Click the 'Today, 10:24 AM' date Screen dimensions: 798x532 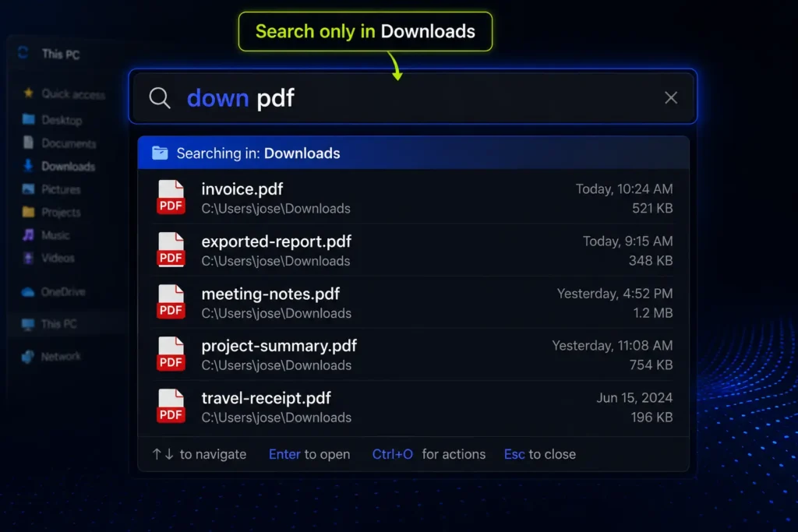624,188
